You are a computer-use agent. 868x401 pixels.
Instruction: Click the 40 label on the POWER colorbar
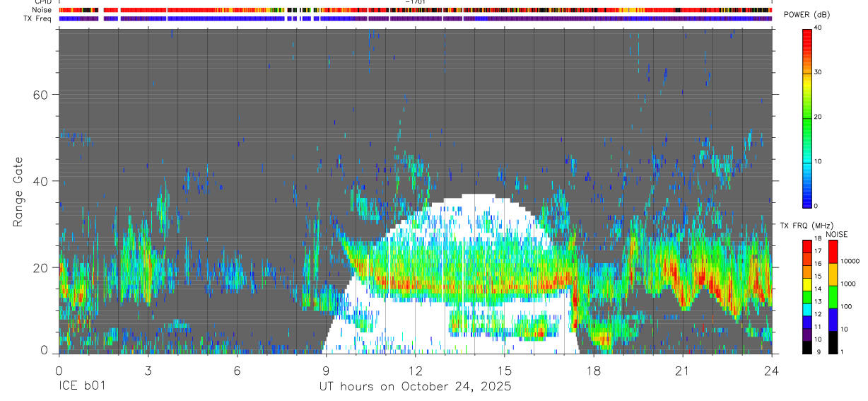(818, 28)
